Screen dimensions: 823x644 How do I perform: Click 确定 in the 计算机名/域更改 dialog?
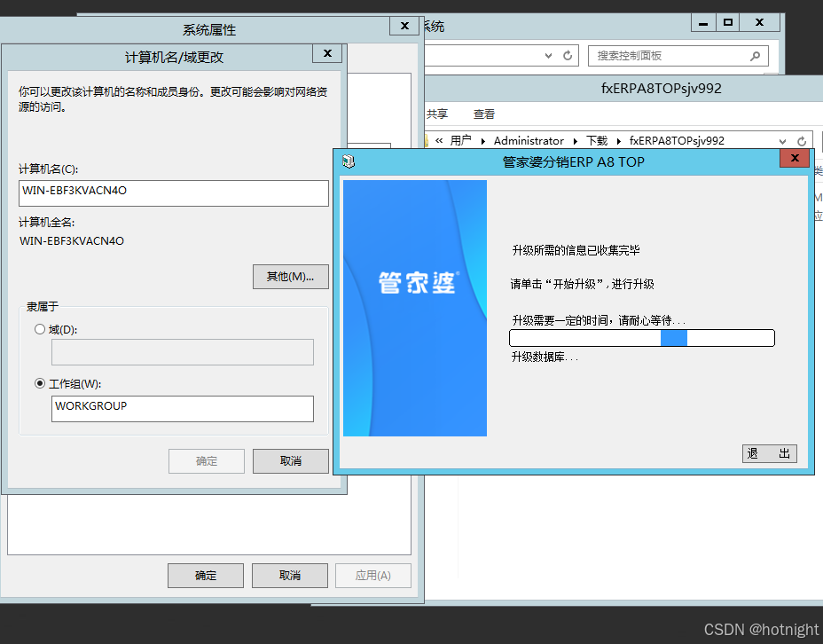[206, 460]
